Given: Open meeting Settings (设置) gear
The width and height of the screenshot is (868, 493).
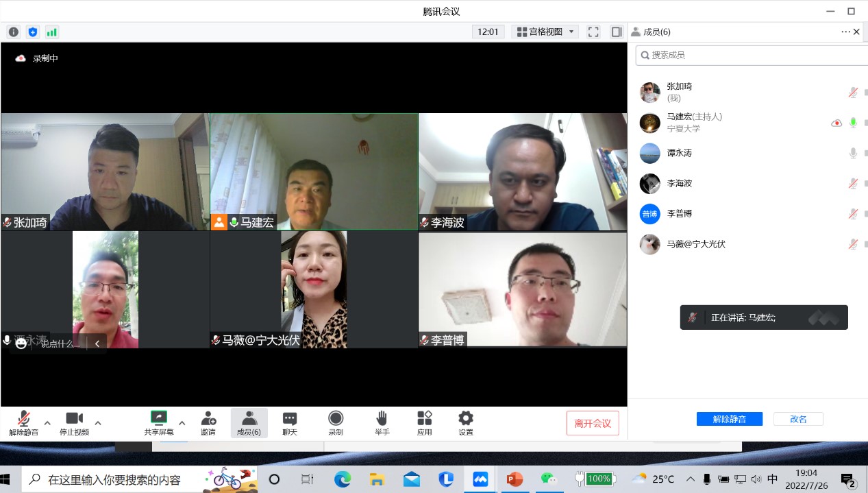Looking at the screenshot, I should tap(466, 422).
